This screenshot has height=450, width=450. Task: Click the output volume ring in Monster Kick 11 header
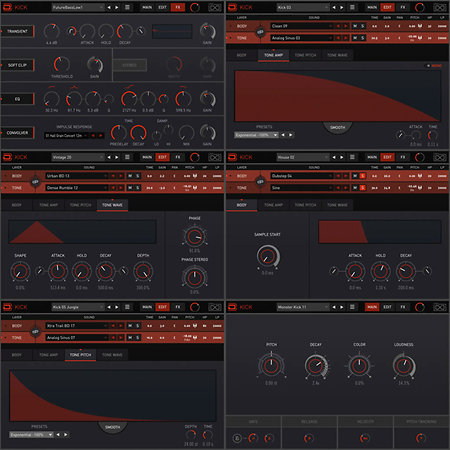pyautogui.click(x=420, y=307)
